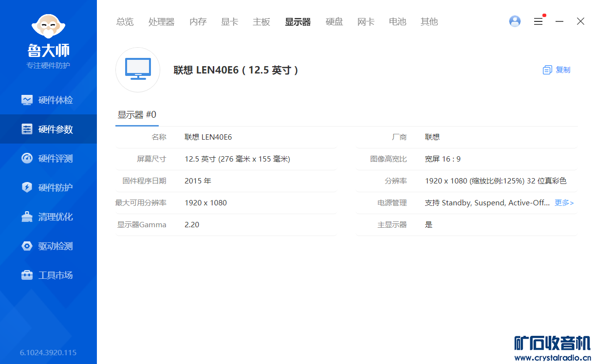The height and width of the screenshot is (364, 595).
Task: Open 驱动检测 driver check
Action: click(x=48, y=246)
